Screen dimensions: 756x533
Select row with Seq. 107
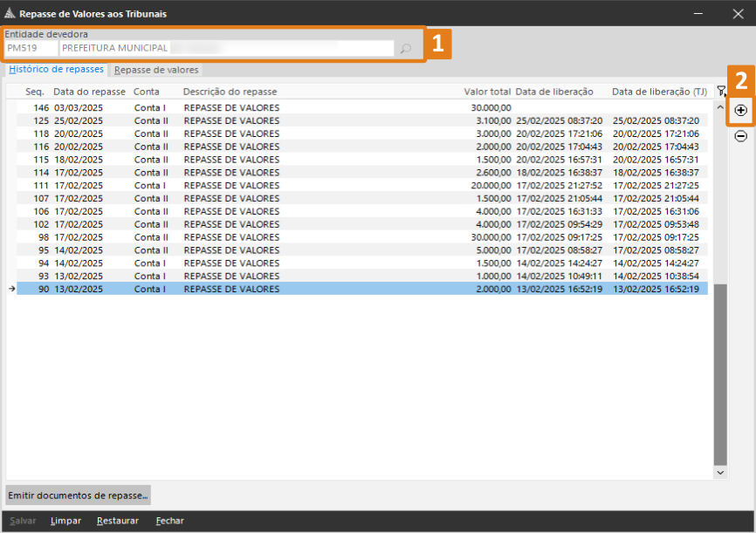362,199
